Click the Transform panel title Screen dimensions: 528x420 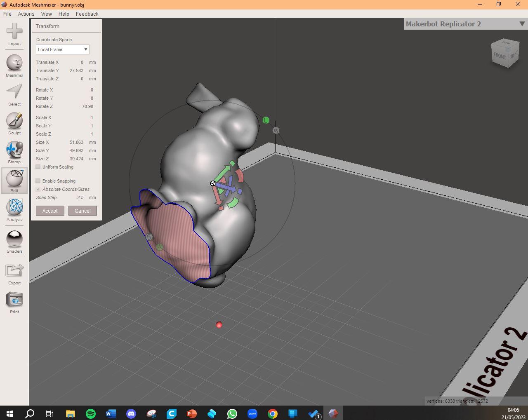coord(47,26)
